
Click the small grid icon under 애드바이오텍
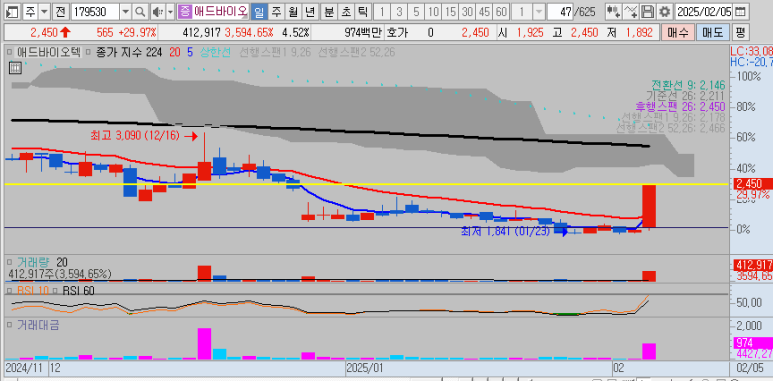pos(15,68)
